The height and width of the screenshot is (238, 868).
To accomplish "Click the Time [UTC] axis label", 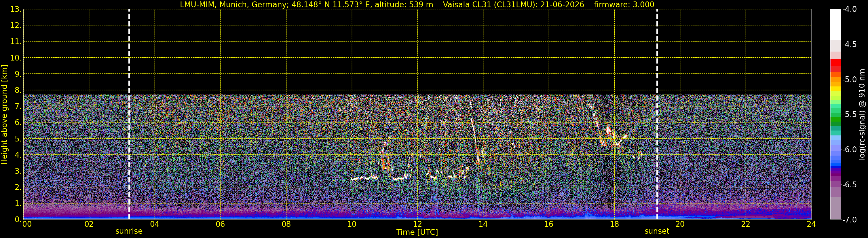I will 417,232.
